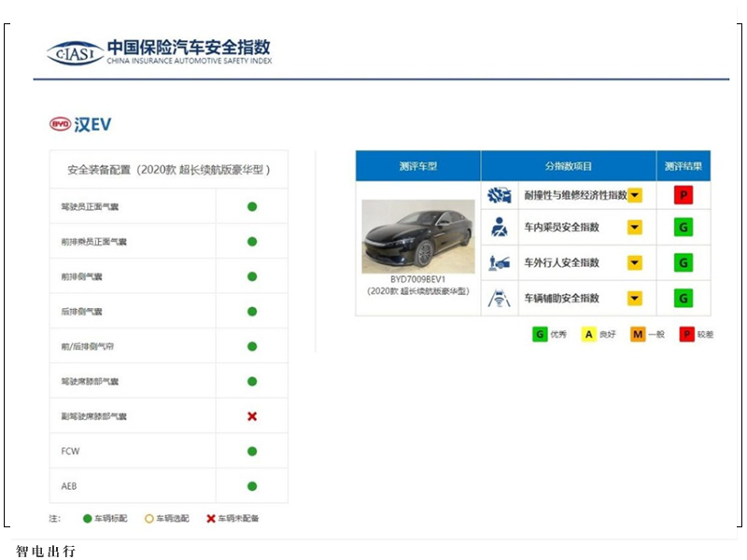This screenshot has width=747, height=560.
Task: Click the red X 车辆未配备 legend mark
Action: pyautogui.click(x=211, y=519)
